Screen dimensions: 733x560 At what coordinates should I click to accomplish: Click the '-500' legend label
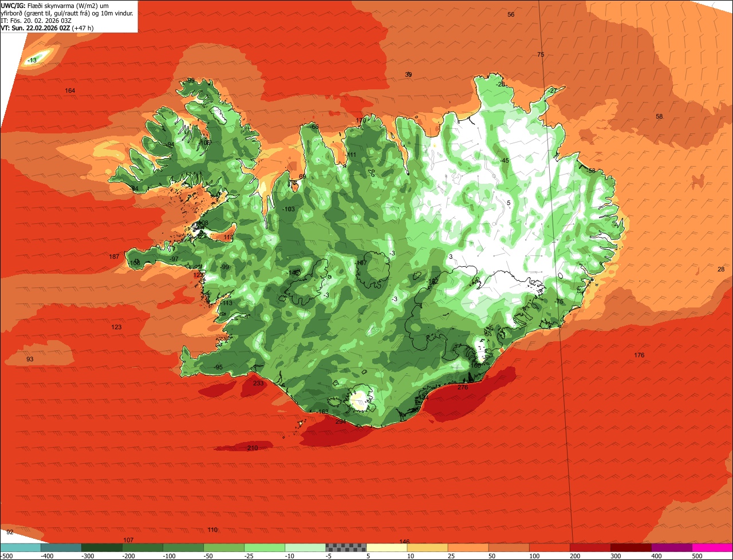pyautogui.click(x=6, y=555)
